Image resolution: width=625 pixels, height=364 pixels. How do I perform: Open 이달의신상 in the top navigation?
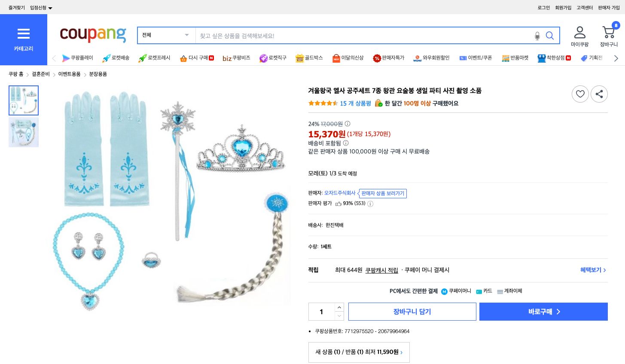(x=348, y=58)
